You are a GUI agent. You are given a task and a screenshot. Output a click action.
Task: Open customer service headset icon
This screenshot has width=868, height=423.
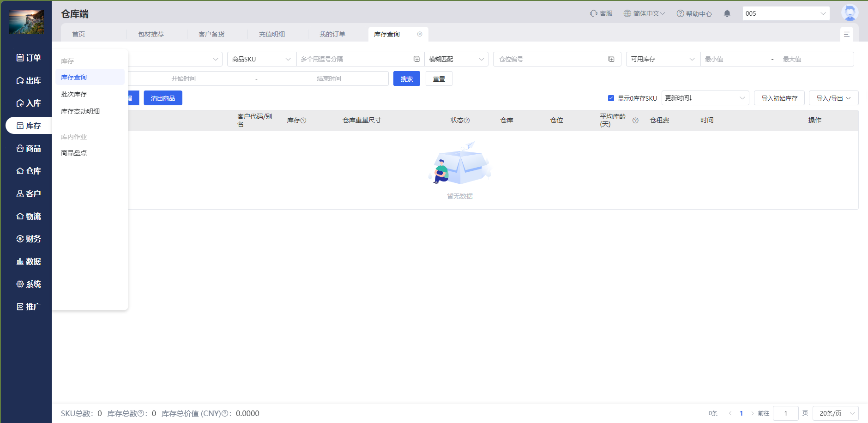tap(594, 13)
